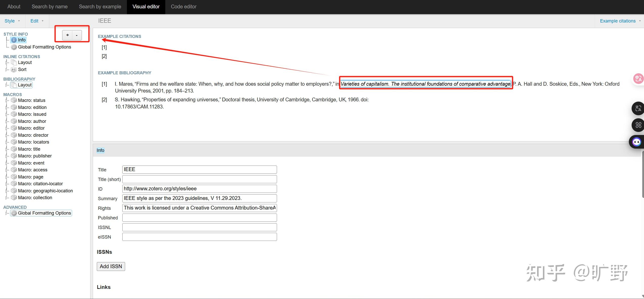Click the round robot assistant floating icon
The height and width of the screenshot is (299, 644).
pyautogui.click(x=636, y=142)
